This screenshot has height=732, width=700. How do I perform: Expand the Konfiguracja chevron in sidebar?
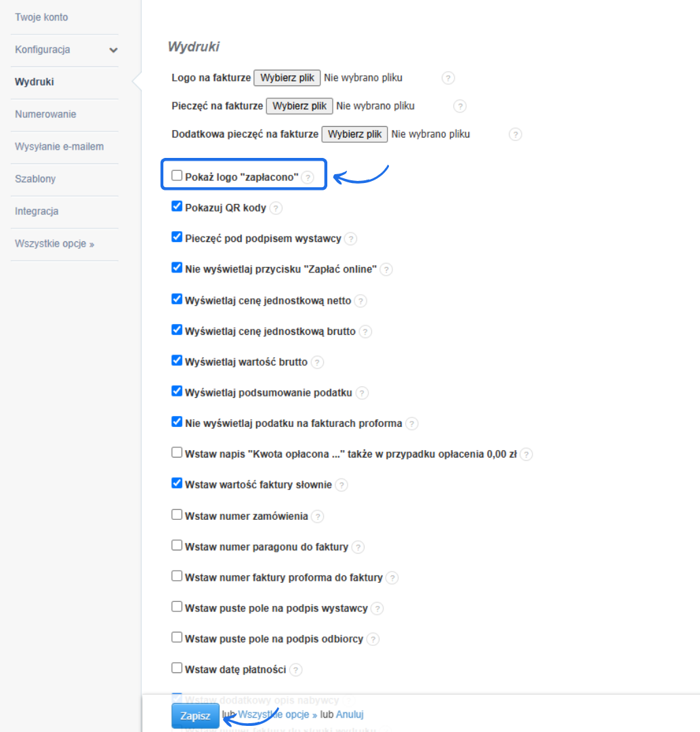point(113,50)
